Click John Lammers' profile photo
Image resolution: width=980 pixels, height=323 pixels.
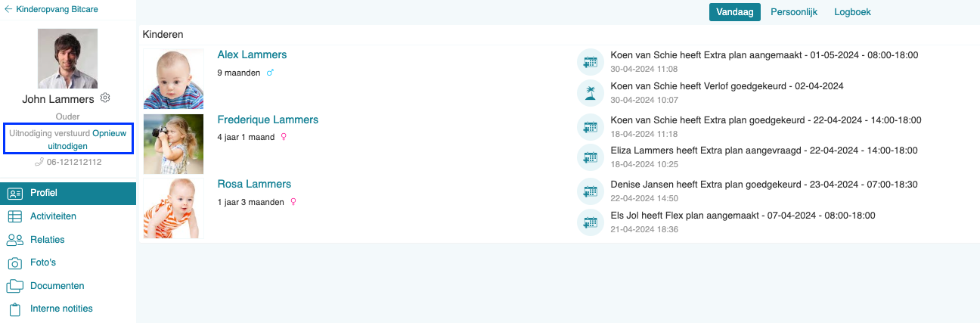(68, 59)
